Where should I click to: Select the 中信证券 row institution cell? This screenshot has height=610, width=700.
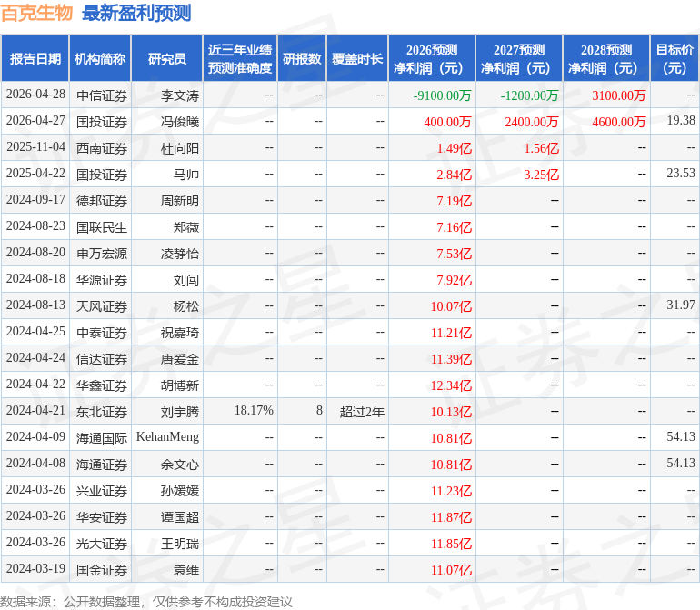point(102,95)
